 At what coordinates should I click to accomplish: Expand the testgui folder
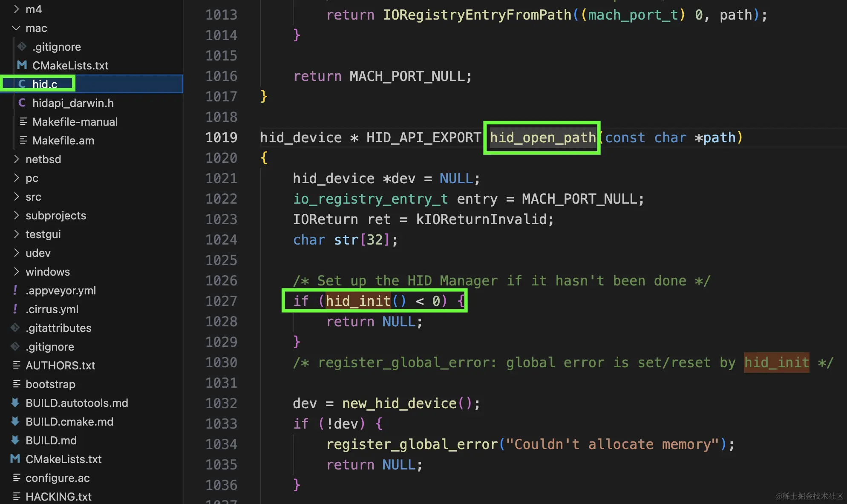click(16, 234)
